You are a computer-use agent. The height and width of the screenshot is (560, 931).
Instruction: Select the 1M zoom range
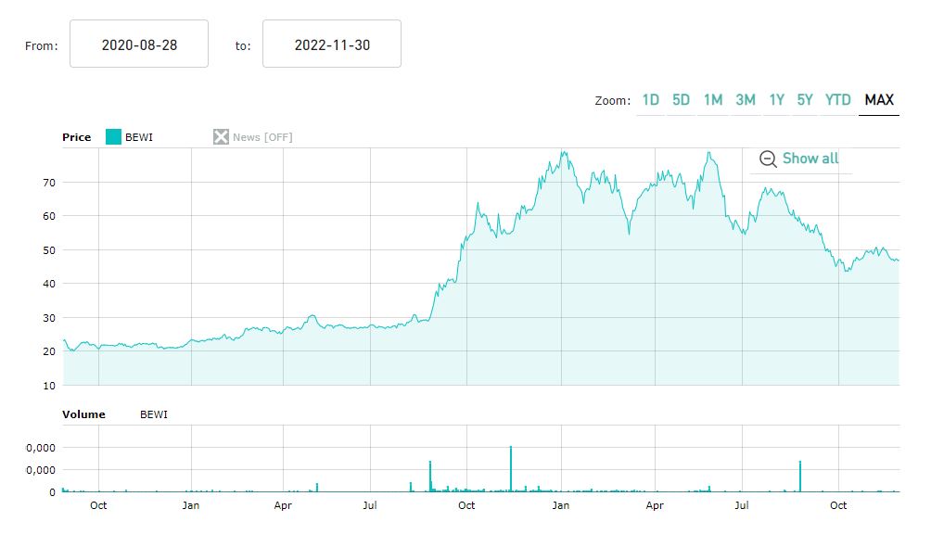(712, 100)
